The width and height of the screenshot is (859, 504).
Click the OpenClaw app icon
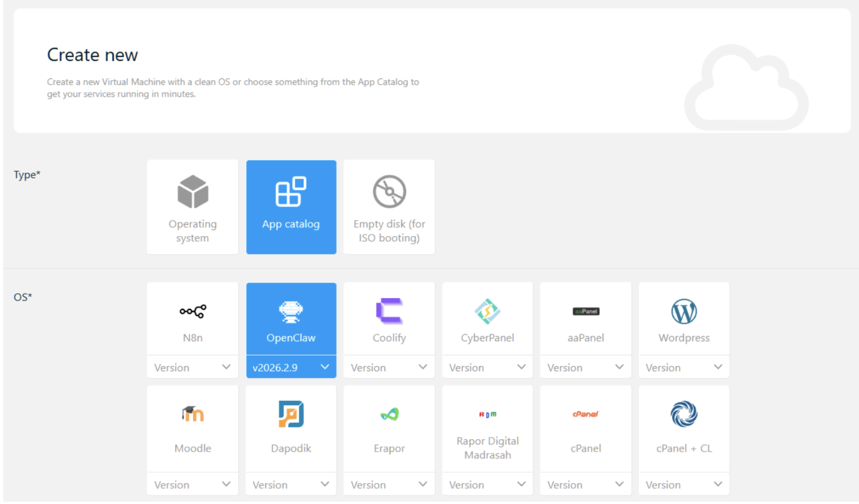[x=291, y=311]
